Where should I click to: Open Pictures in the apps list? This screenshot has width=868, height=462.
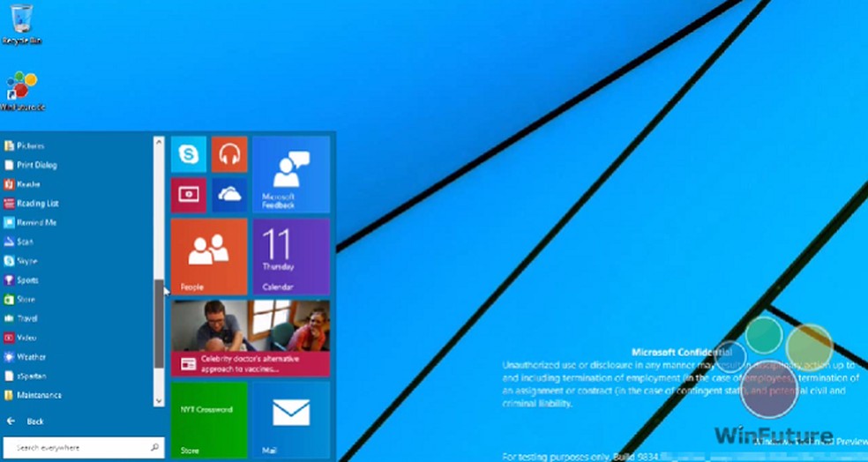point(25,146)
